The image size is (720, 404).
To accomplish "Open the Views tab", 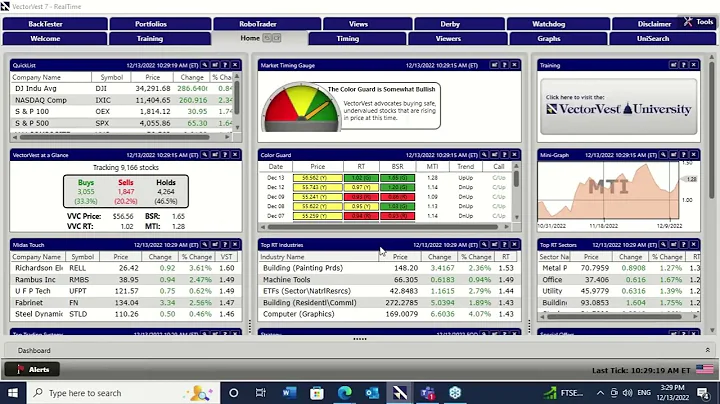I will point(367,24).
